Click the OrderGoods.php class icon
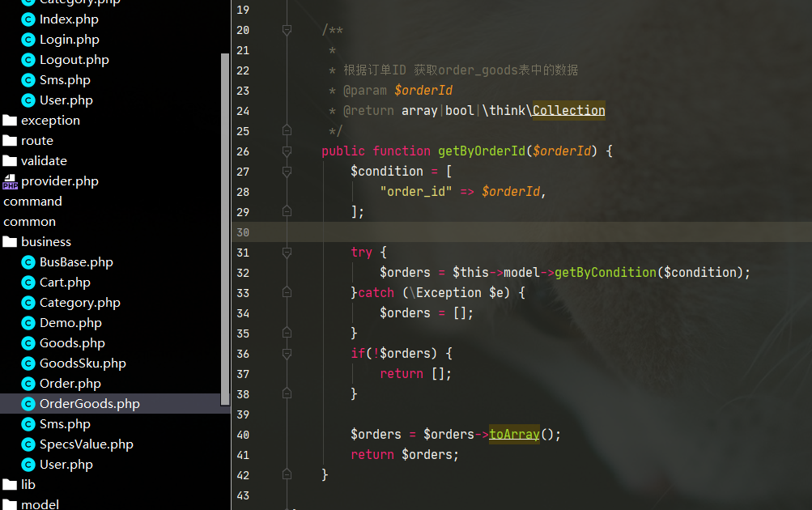812x510 pixels. [28, 404]
